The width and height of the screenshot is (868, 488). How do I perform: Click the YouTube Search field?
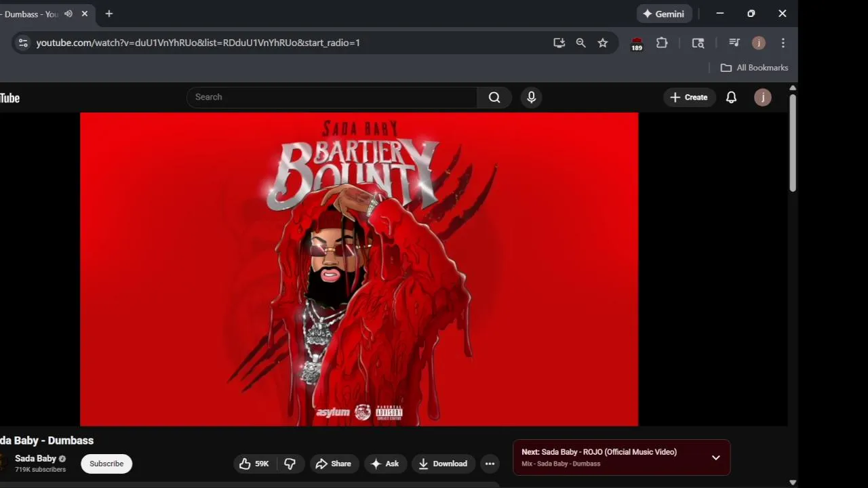click(x=332, y=97)
